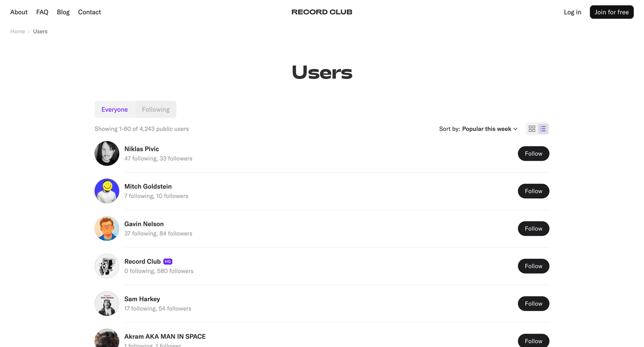Viewport: 644px width, 347px height.
Task: Follow Mitch Goldstein
Action: point(533,191)
